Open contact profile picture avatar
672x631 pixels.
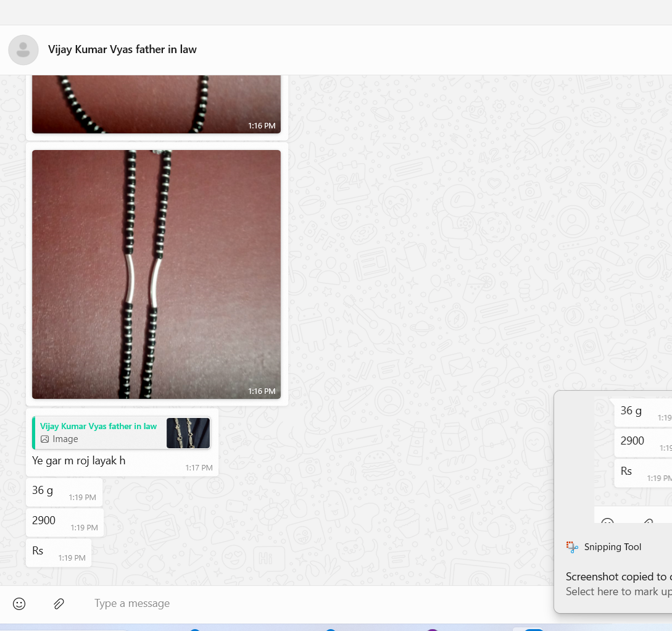click(x=23, y=50)
